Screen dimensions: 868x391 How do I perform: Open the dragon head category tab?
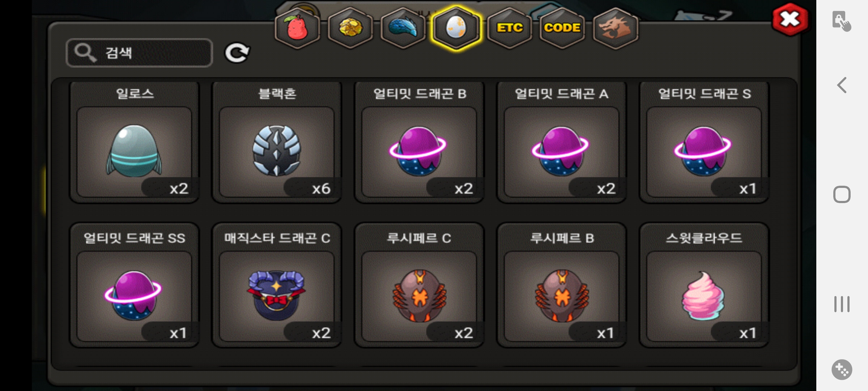coord(616,28)
